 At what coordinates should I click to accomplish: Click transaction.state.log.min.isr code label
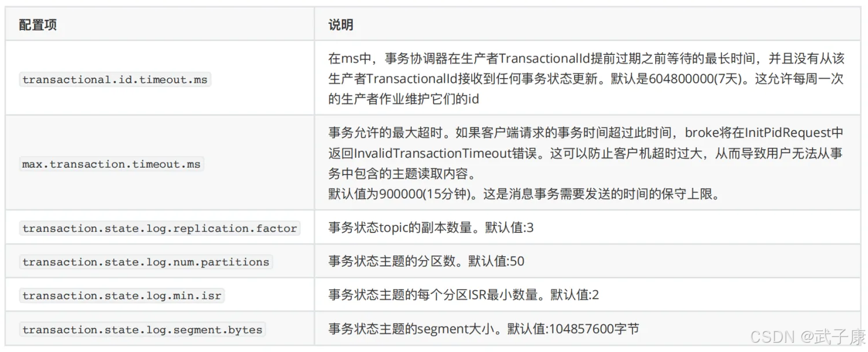(x=122, y=295)
